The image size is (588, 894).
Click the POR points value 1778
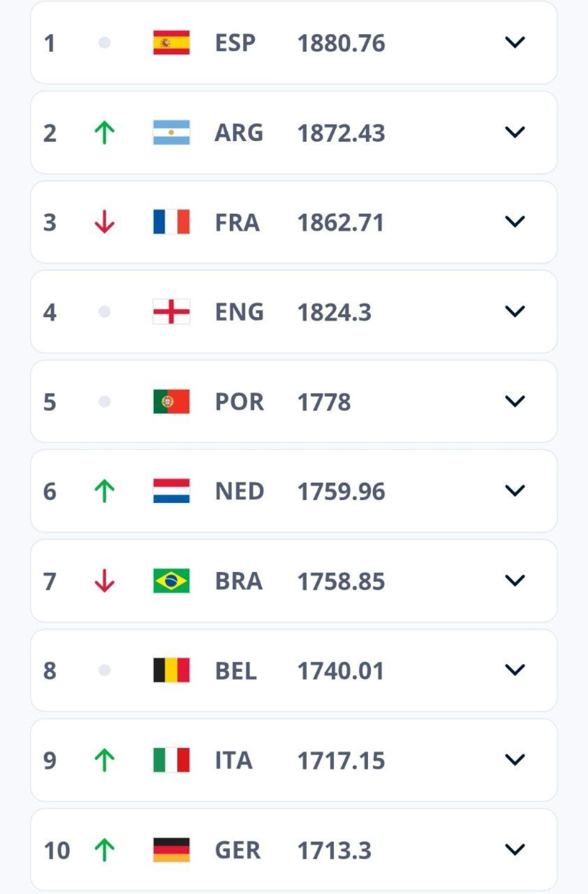click(x=324, y=402)
